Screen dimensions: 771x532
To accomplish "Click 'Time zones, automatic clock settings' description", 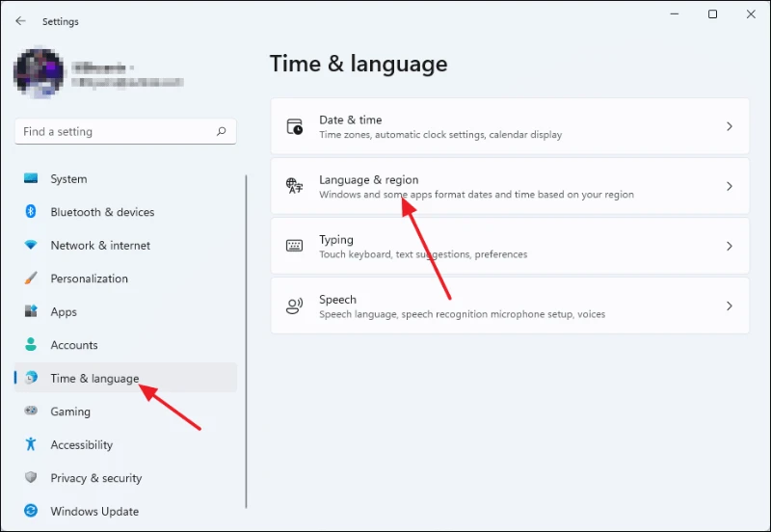I will point(440,135).
